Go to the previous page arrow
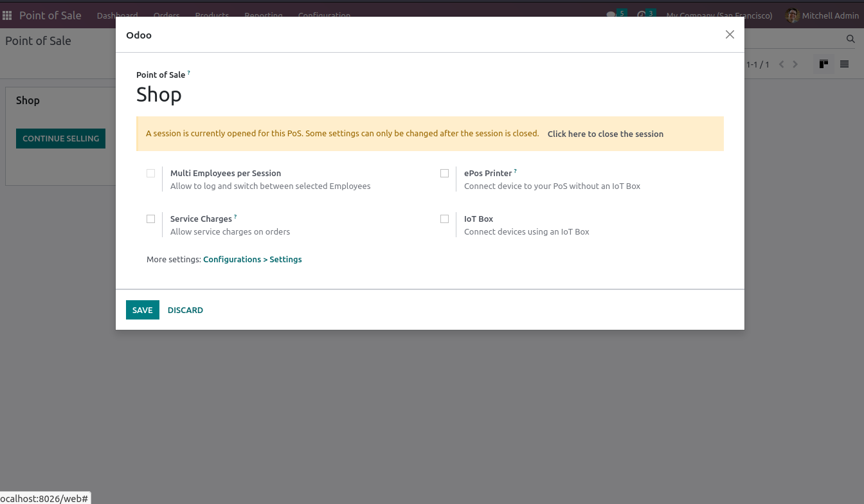Image resolution: width=864 pixels, height=504 pixels. point(782,64)
